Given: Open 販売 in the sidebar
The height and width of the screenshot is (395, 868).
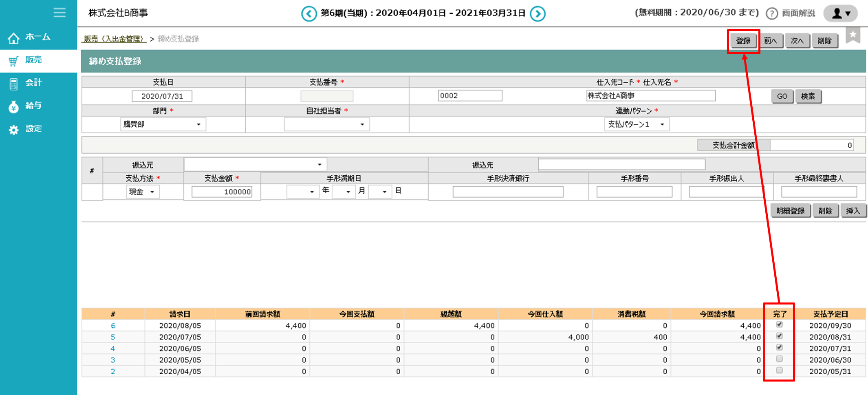Looking at the screenshot, I should tap(38, 60).
